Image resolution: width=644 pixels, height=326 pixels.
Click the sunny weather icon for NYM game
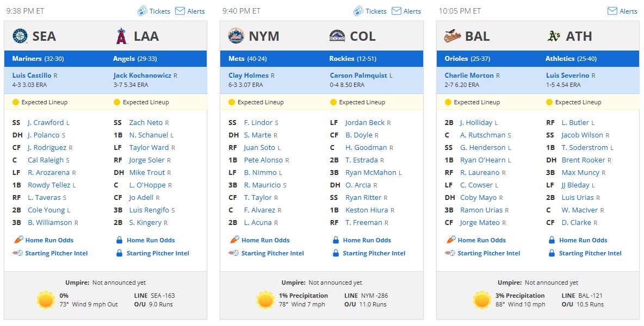266,300
